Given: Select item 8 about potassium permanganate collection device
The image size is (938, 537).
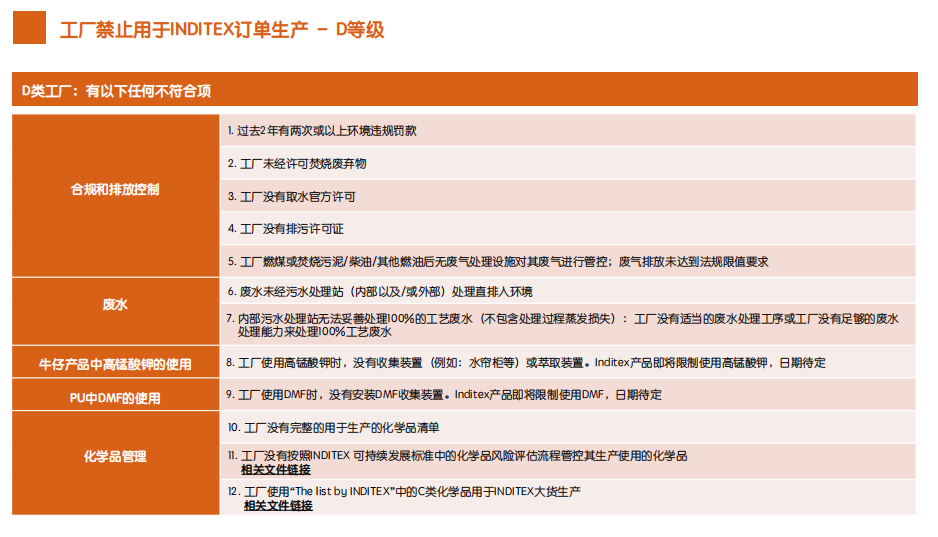Looking at the screenshot, I should 525,363.
